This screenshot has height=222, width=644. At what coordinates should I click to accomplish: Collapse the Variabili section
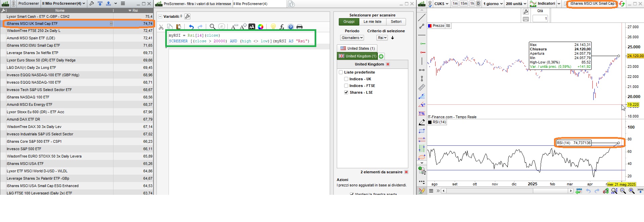coord(160,16)
